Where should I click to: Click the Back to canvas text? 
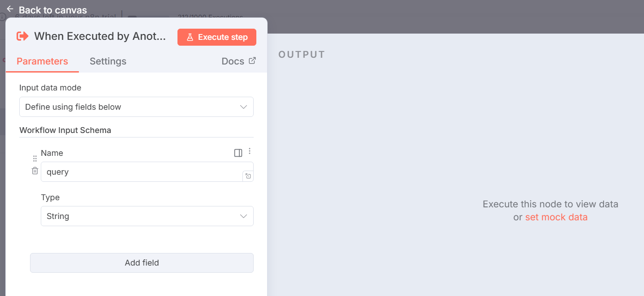[x=53, y=10]
